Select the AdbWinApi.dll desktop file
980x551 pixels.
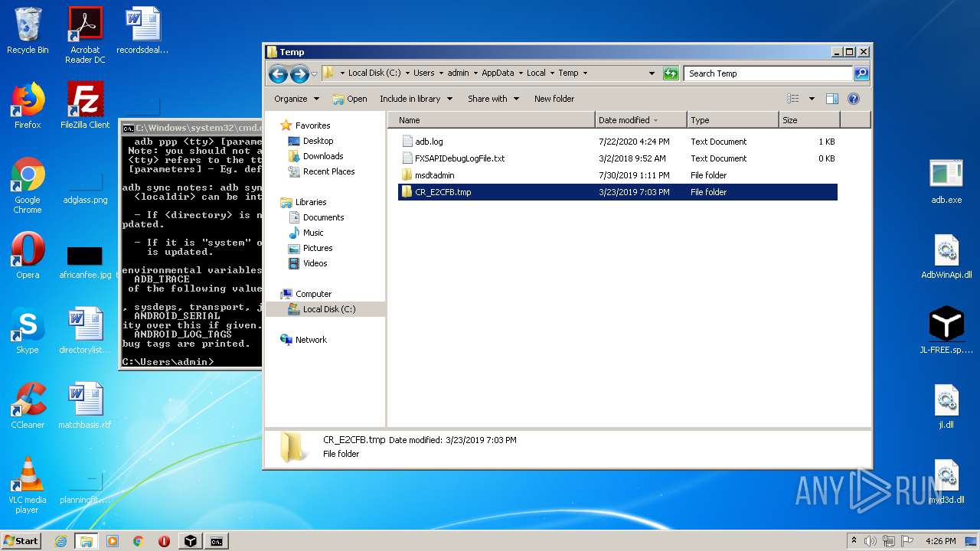(x=946, y=256)
